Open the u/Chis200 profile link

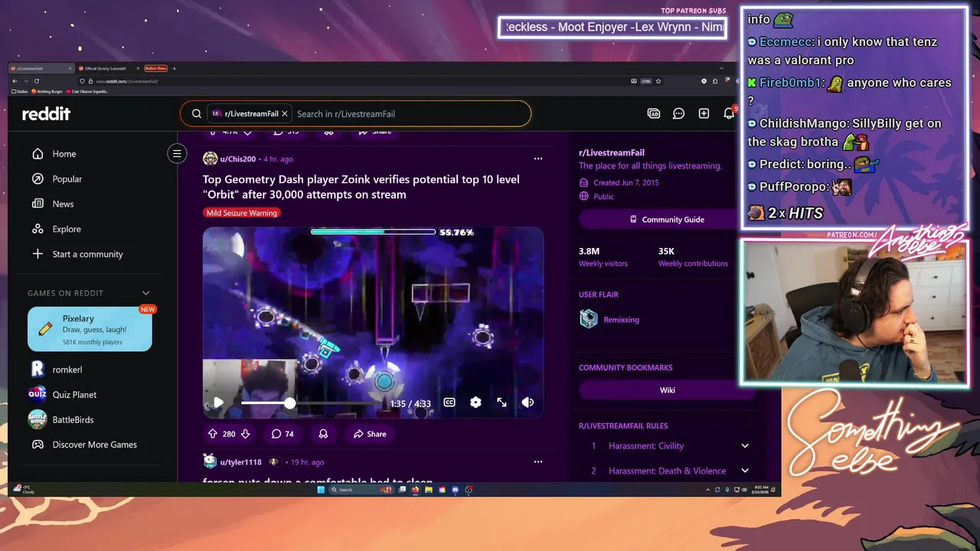tap(238, 159)
